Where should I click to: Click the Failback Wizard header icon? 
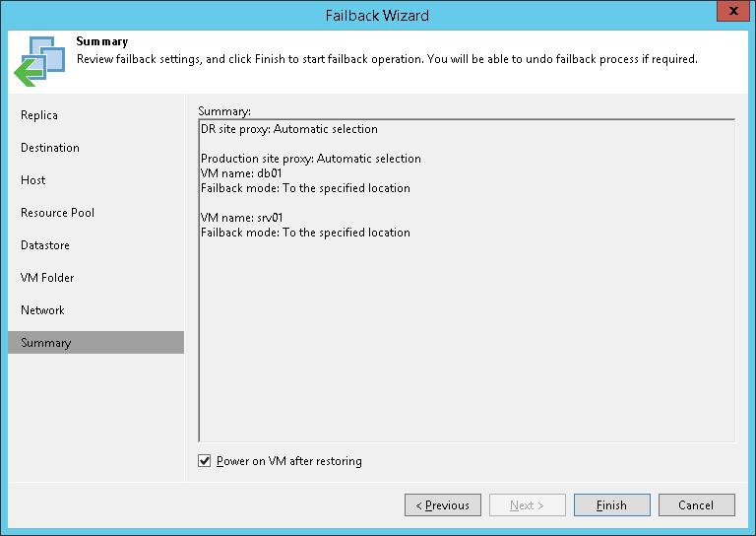click(x=39, y=61)
